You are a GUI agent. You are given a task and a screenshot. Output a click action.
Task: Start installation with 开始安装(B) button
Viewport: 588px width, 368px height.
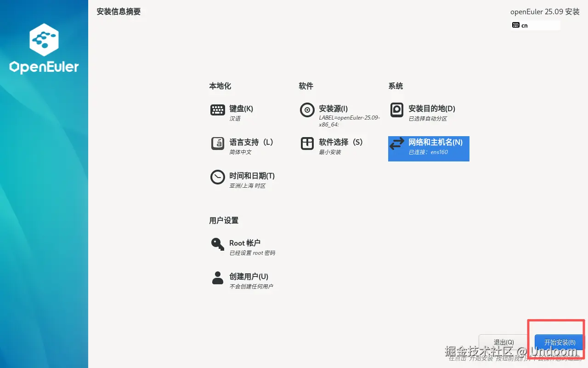(x=560, y=342)
